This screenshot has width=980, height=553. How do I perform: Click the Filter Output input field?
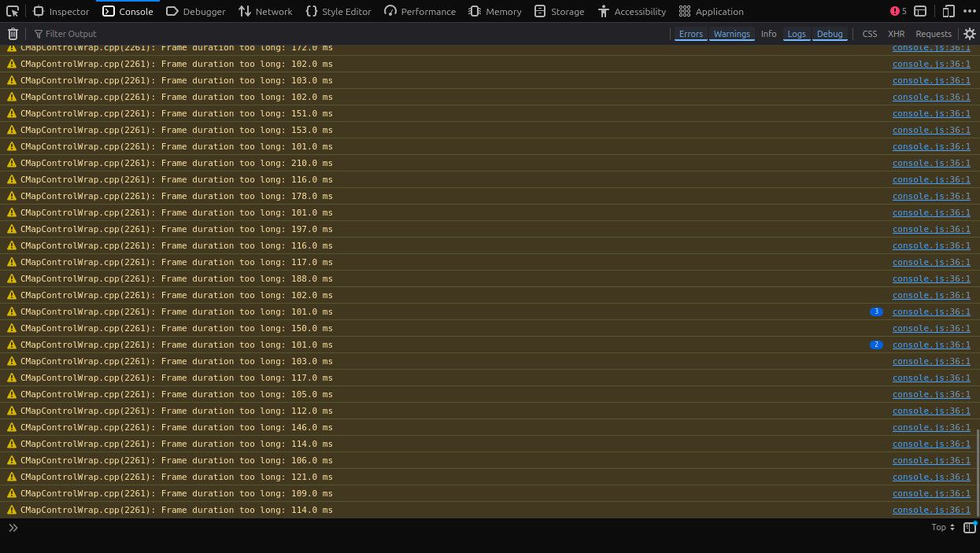pyautogui.click(x=346, y=34)
